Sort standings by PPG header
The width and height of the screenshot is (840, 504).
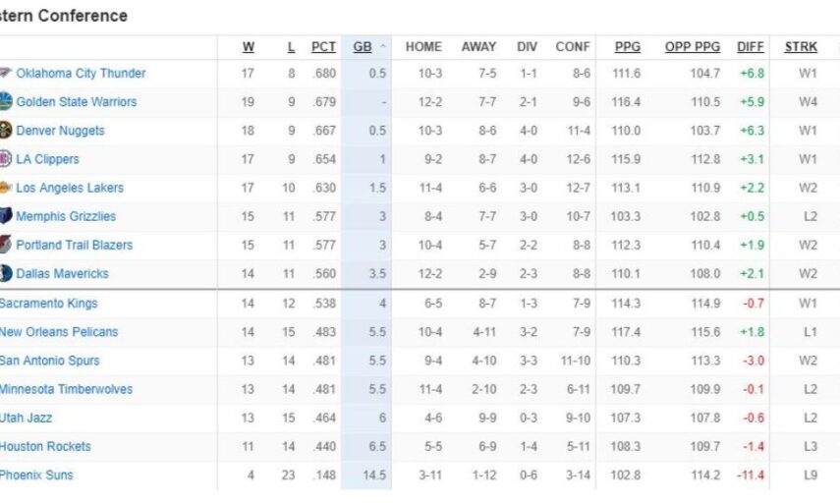(628, 47)
